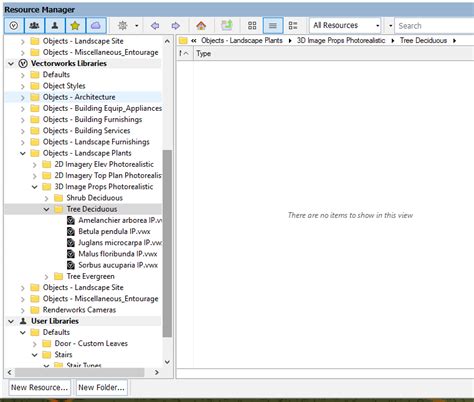Click the Home house icon
This screenshot has width=474, height=402.
(x=201, y=26)
